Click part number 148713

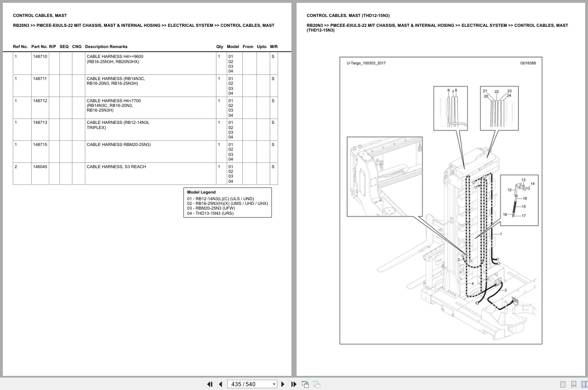[x=40, y=122]
